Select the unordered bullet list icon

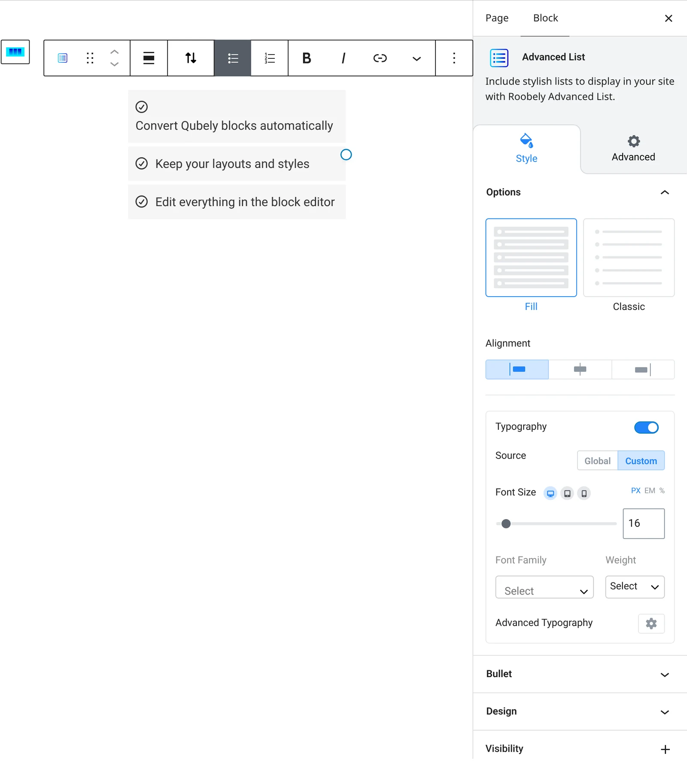(233, 58)
